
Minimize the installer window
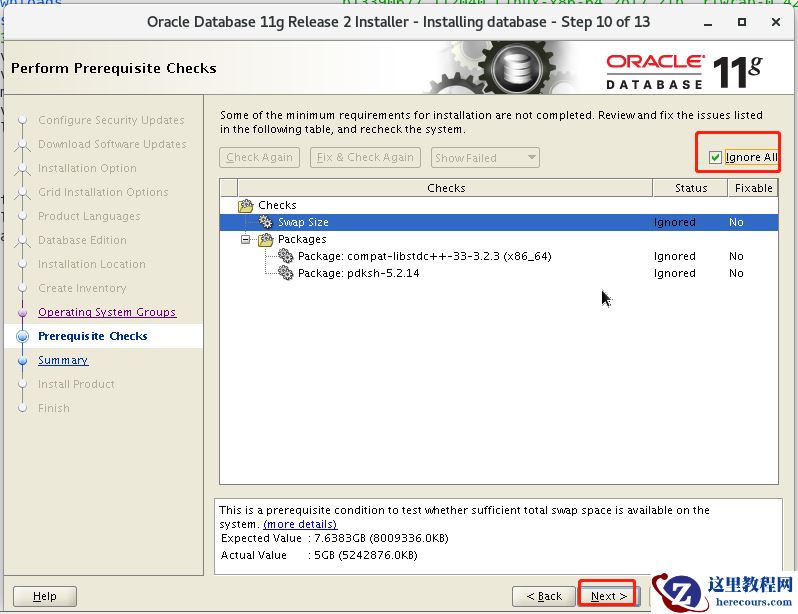[707, 22]
